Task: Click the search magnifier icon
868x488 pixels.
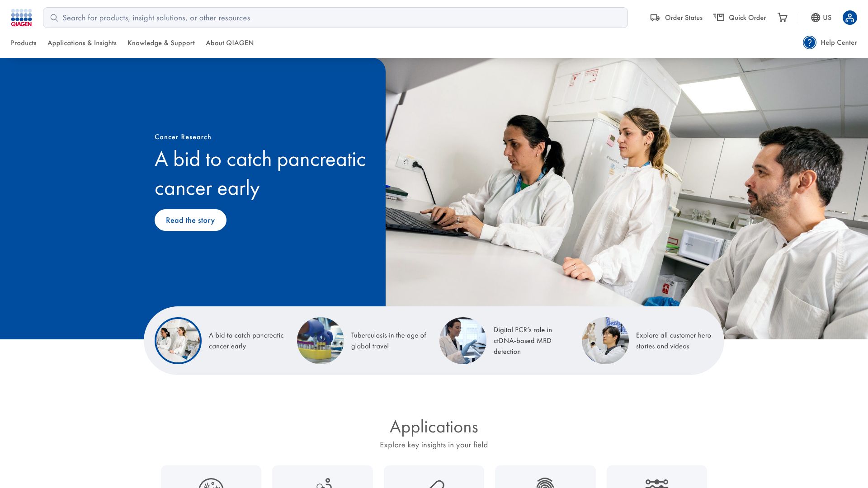Action: click(54, 18)
